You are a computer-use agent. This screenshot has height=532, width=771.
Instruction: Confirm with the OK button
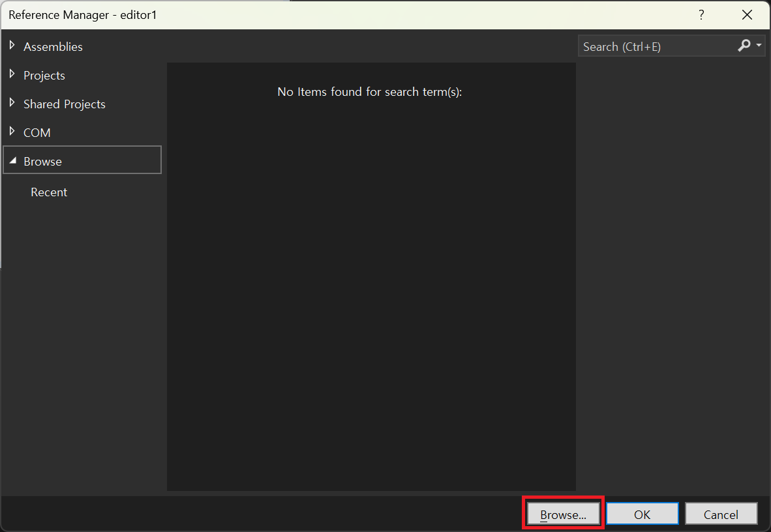point(642,514)
